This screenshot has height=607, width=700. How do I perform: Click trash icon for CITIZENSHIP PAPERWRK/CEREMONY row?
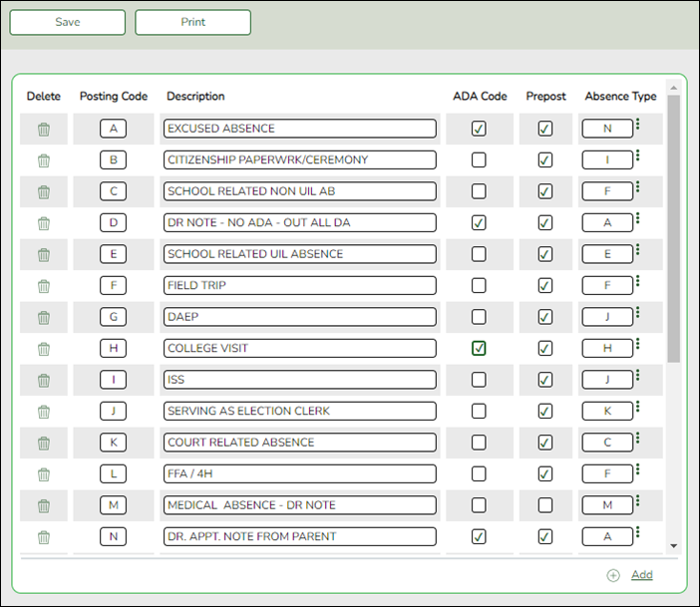click(44, 160)
